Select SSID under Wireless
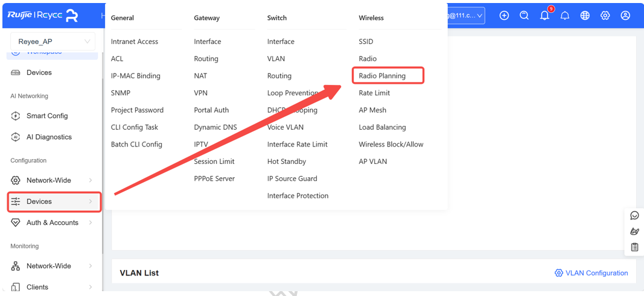This screenshot has height=296, width=644. (x=366, y=42)
